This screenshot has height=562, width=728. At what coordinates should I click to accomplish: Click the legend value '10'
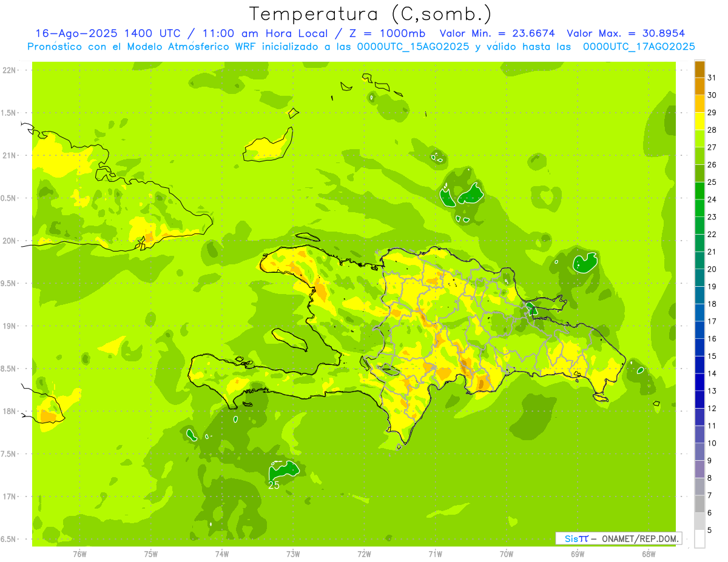(712, 443)
